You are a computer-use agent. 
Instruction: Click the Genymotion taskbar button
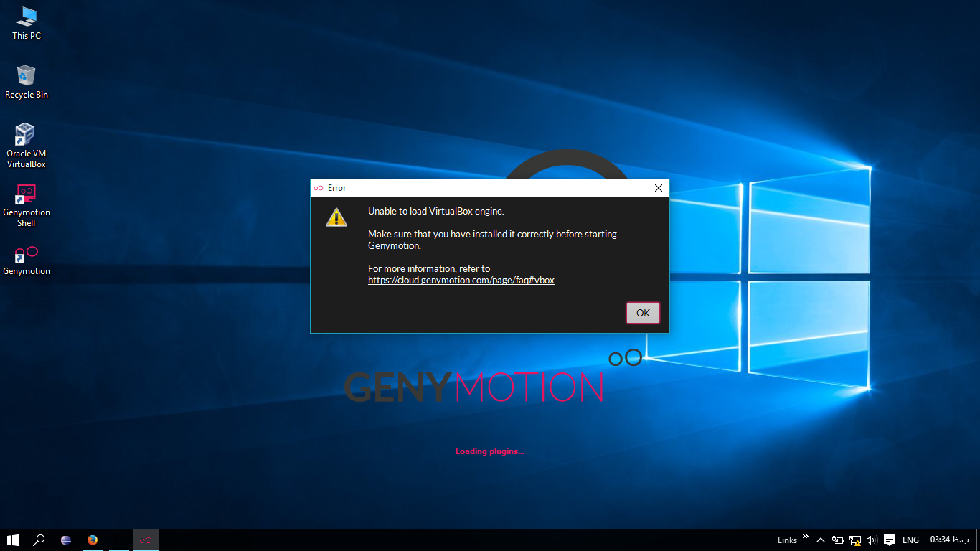tap(146, 540)
